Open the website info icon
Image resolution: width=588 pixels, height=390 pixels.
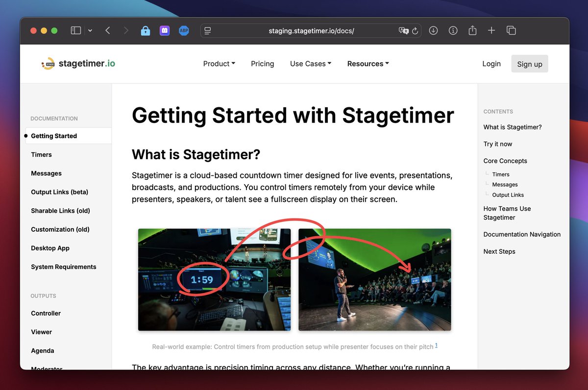453,30
